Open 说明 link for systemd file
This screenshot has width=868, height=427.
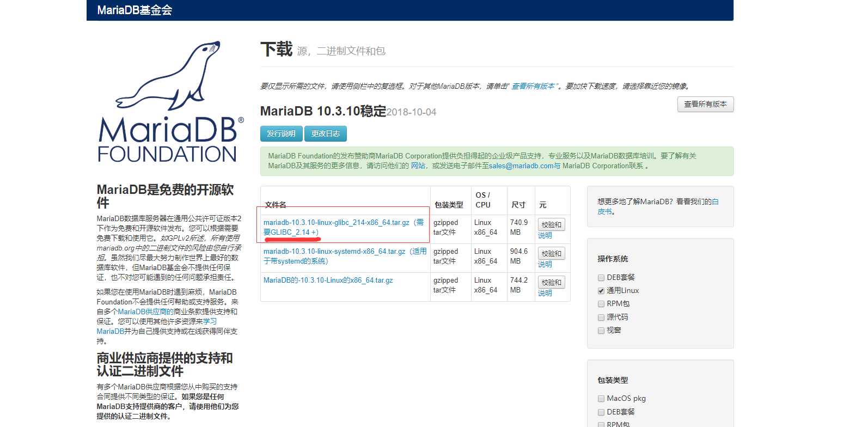click(545, 264)
